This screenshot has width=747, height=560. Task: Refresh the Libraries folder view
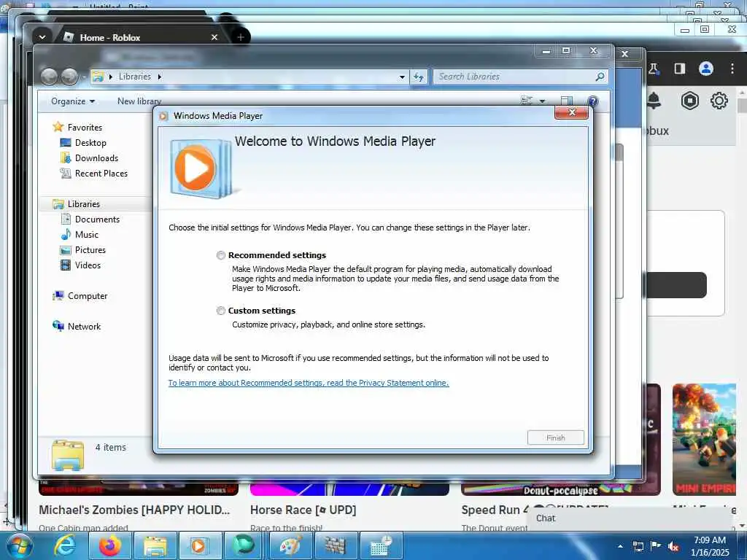tap(418, 77)
